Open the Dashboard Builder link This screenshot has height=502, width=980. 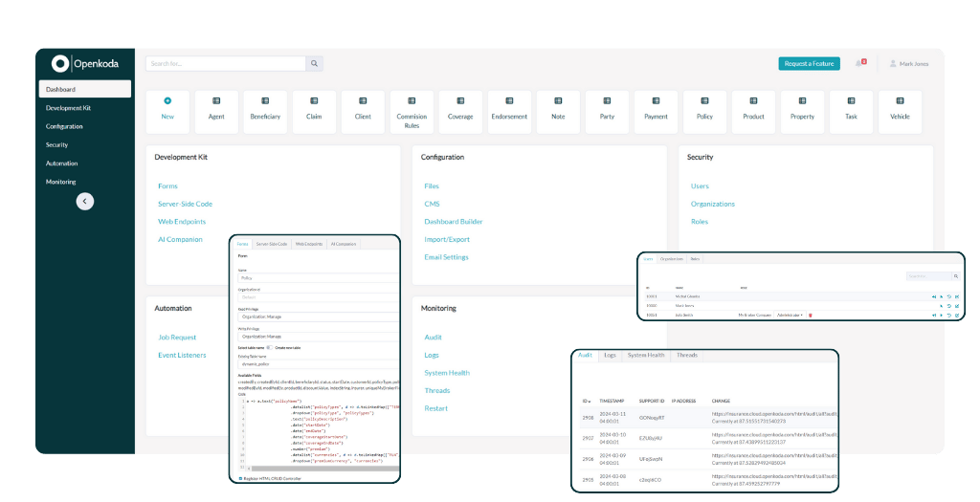point(454,222)
